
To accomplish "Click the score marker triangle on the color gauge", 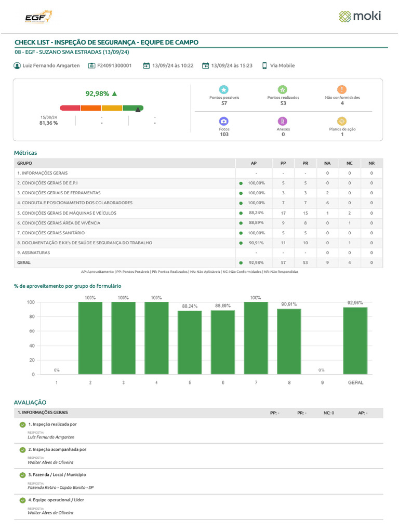I will pyautogui.click(x=138, y=109).
